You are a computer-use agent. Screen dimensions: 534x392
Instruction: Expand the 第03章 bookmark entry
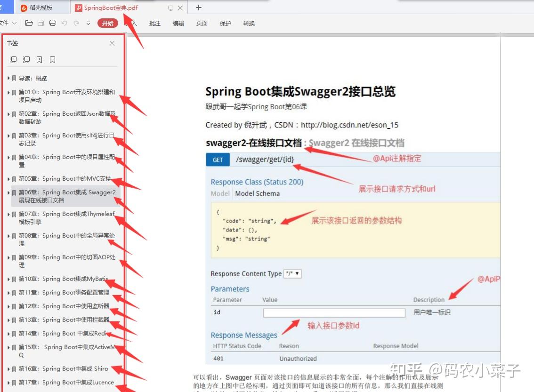tap(8, 136)
